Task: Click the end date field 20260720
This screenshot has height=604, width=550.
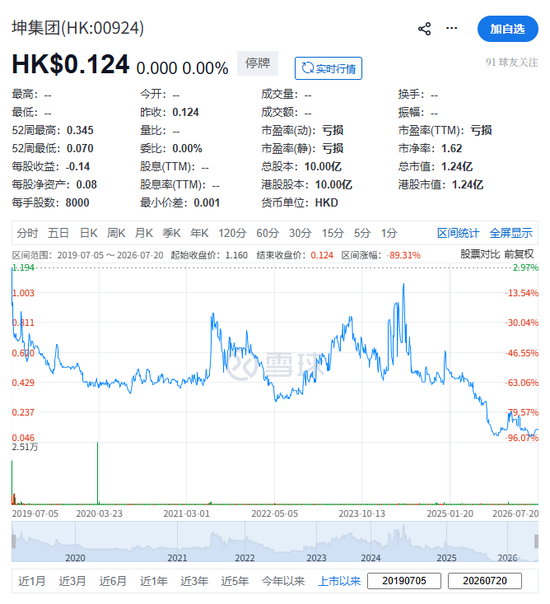Action: (x=485, y=581)
